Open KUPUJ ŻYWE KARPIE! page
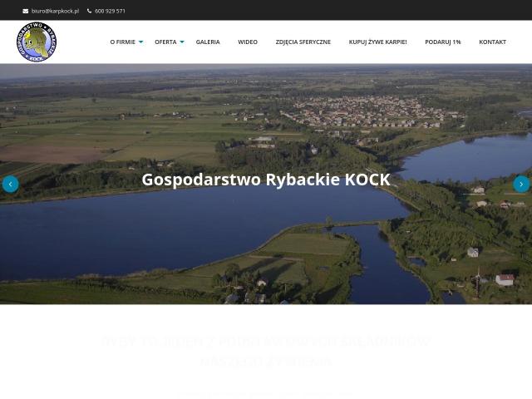This screenshot has width=532, height=399. (377, 42)
